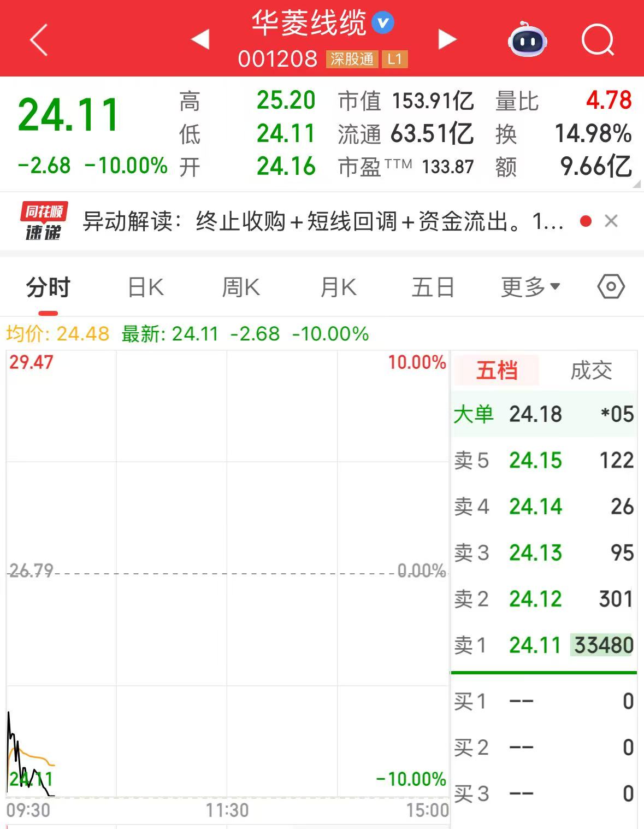Go to next stock via right arrow
Viewport: 644px width, 829px height.
pos(447,39)
